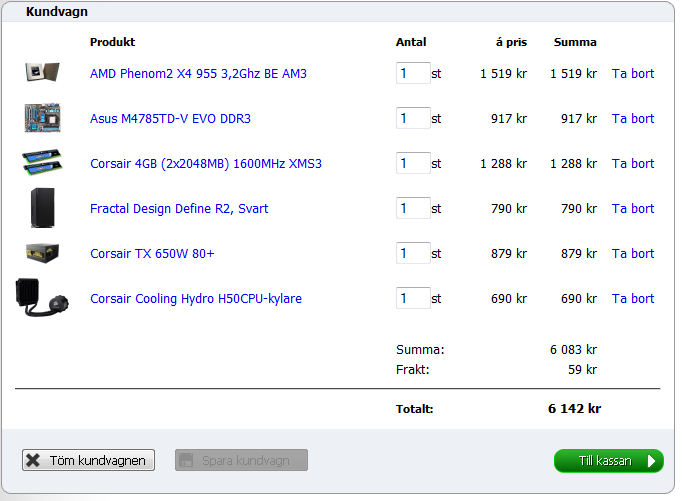Proceed with the Till kassan button
Image resolution: width=682 pixels, height=501 pixels.
tap(608, 460)
